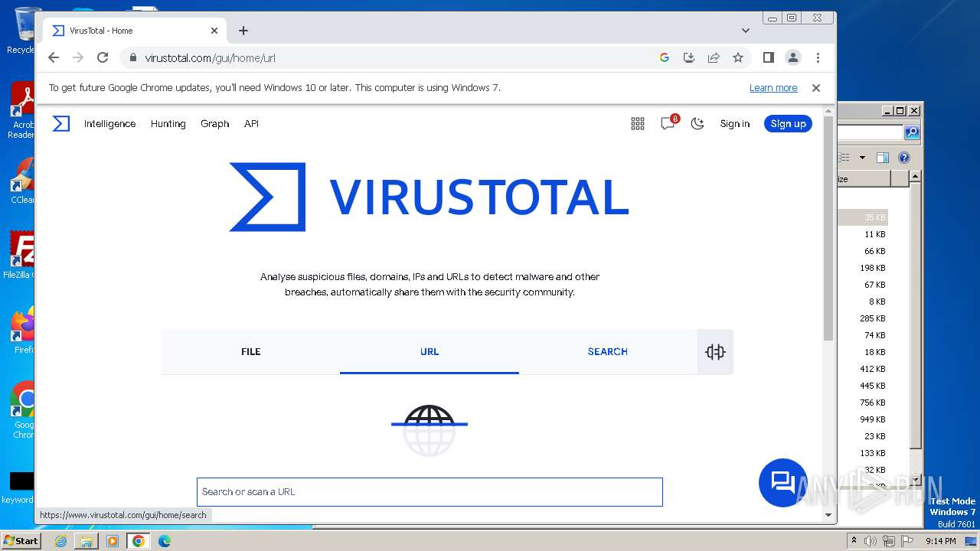Click the globe URL icon

[430, 430]
